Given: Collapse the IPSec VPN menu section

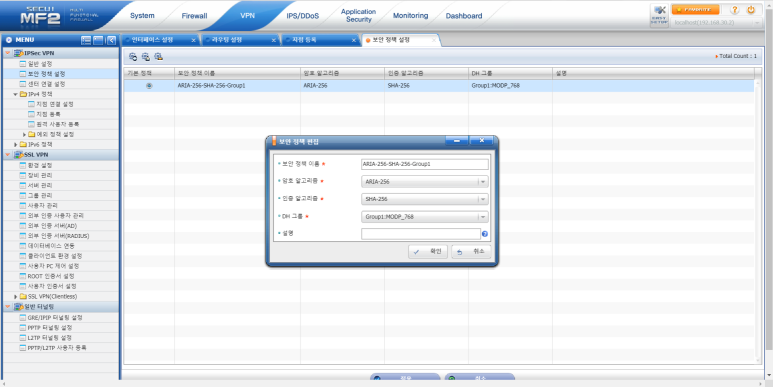Looking at the screenshot, I should (8, 53).
